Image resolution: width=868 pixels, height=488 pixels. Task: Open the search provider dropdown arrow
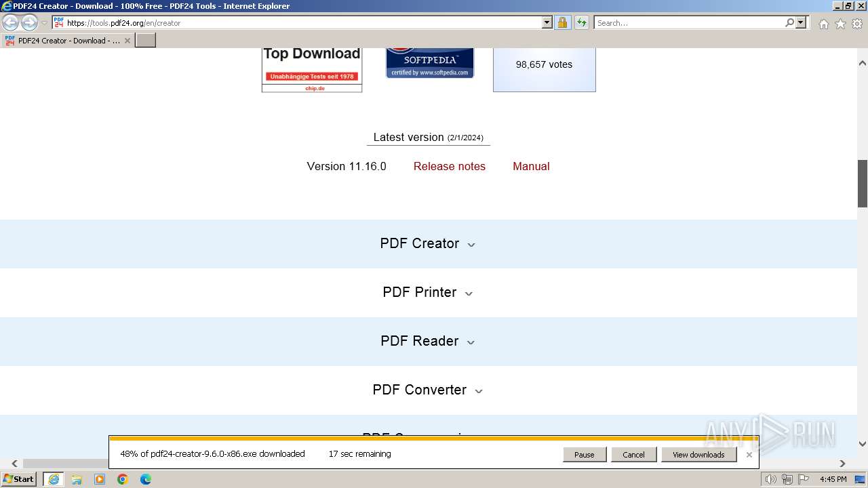(801, 22)
